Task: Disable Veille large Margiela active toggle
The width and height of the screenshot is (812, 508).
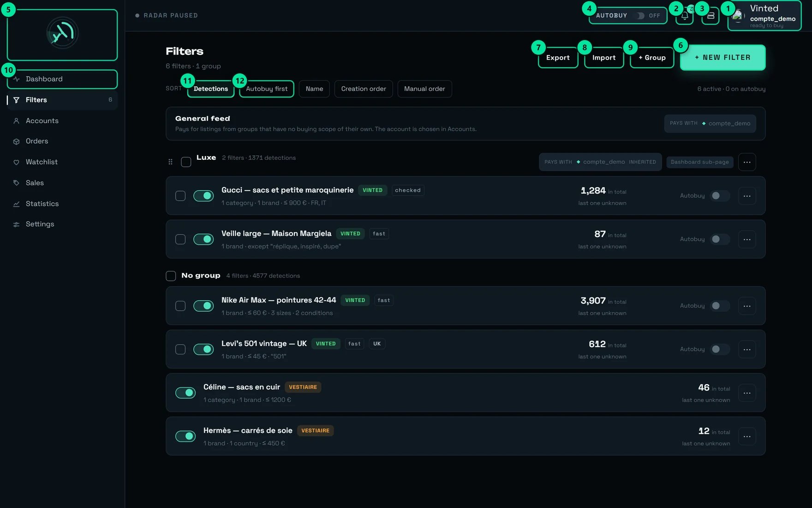Action: coord(203,239)
